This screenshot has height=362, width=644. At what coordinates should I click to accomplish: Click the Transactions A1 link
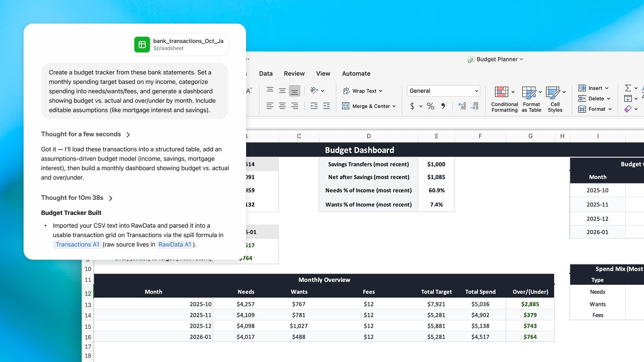(x=77, y=244)
